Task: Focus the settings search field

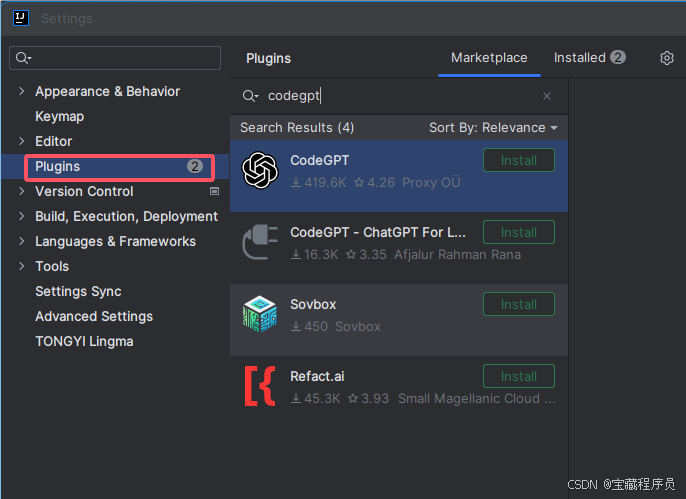Action: [115, 58]
